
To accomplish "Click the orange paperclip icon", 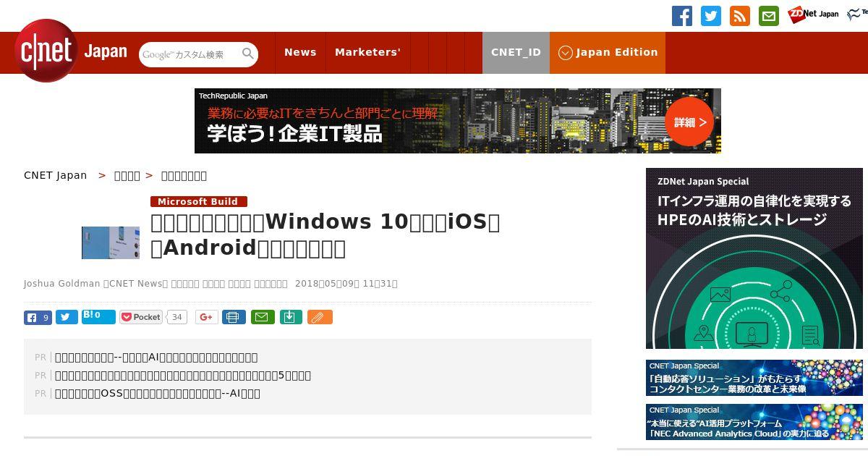I will coord(320,317).
